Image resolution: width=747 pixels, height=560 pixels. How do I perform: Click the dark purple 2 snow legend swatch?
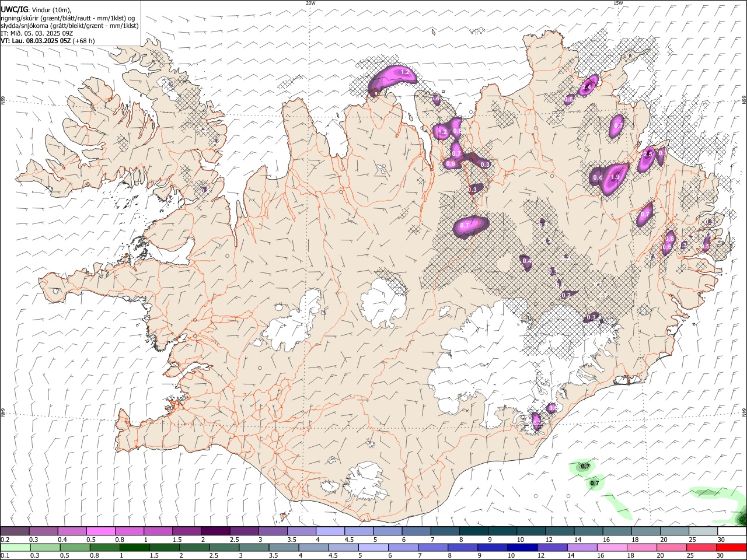tap(215, 531)
